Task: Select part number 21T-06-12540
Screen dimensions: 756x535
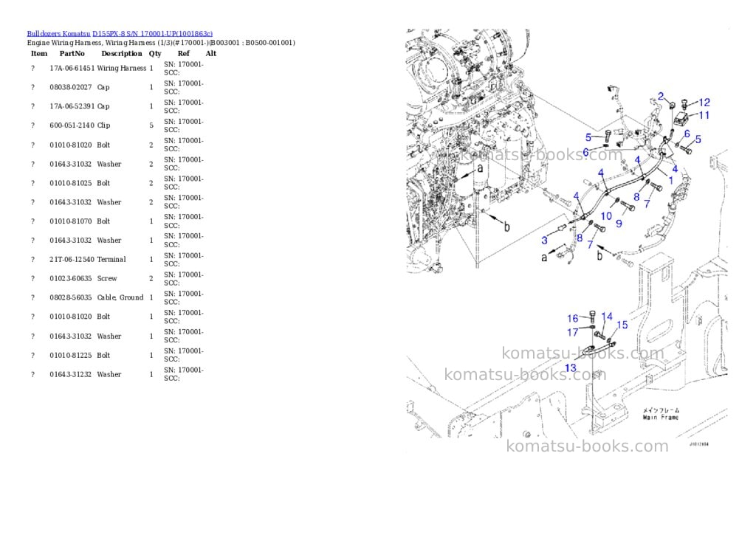Action: point(72,259)
